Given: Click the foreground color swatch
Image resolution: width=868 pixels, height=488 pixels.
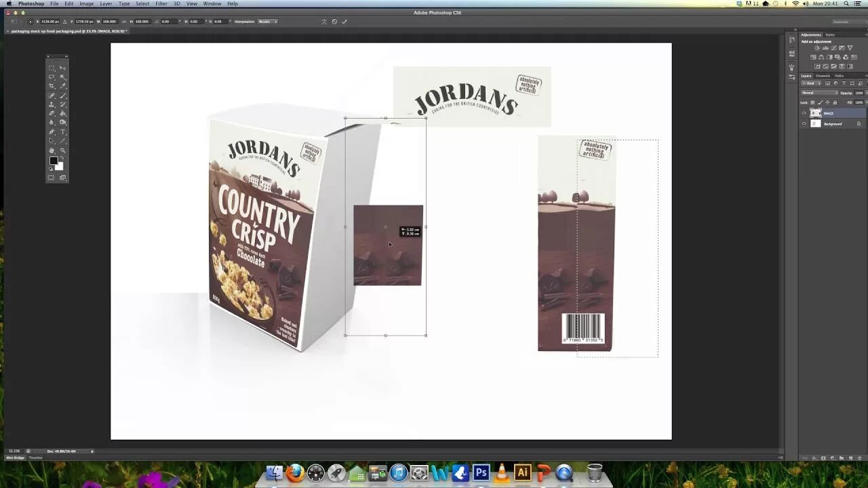Looking at the screenshot, I should coord(54,161).
